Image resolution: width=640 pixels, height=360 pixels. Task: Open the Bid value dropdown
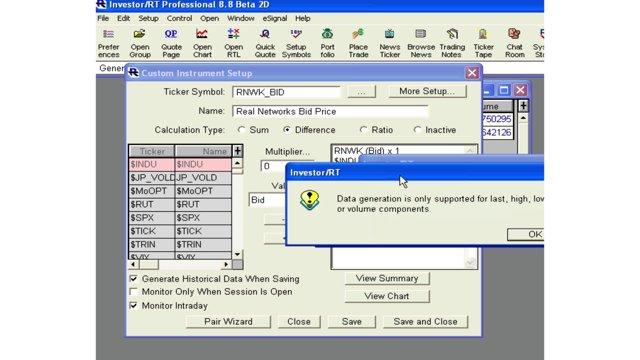click(268, 200)
